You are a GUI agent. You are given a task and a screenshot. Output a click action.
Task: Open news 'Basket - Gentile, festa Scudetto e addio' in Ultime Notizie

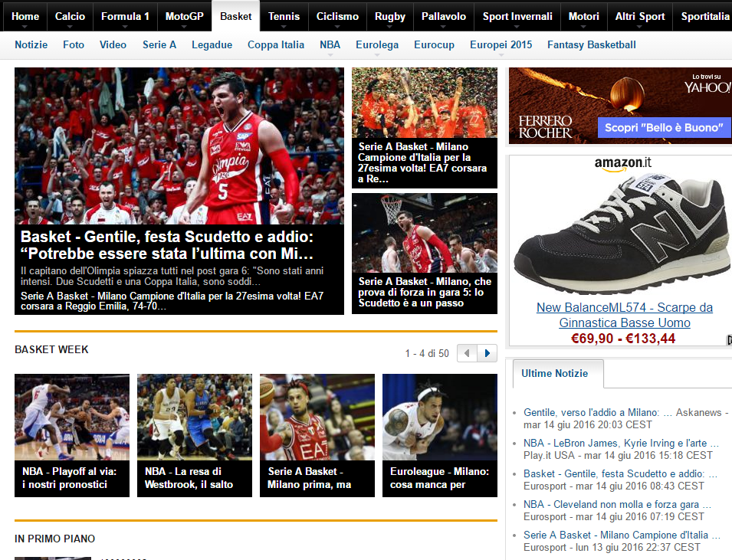point(620,473)
